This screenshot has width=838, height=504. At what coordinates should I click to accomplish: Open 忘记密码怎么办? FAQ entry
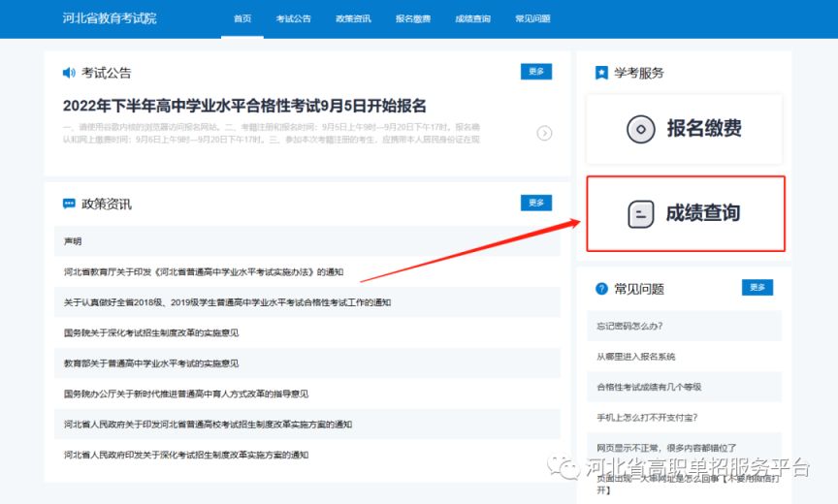[x=629, y=326]
